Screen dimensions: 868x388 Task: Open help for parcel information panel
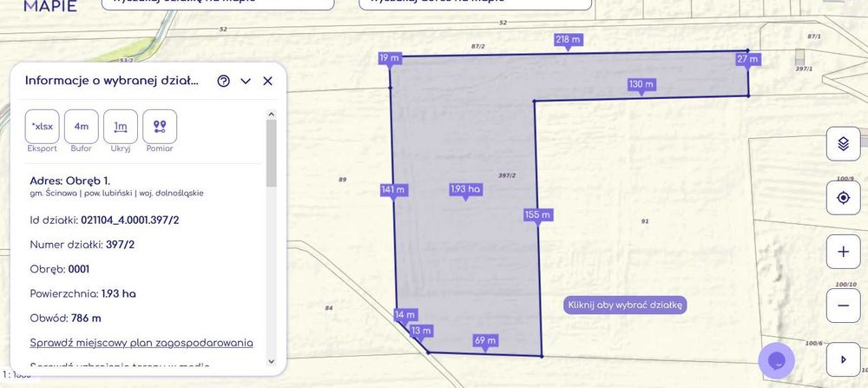coord(224,81)
